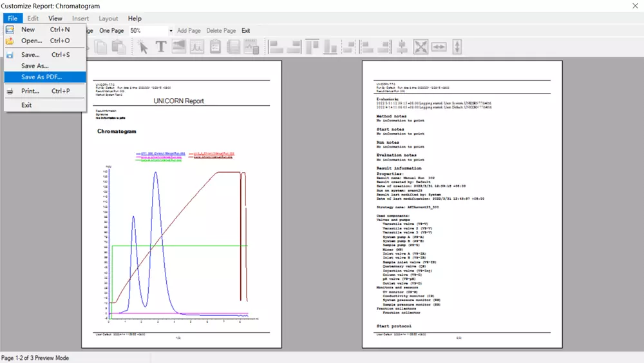Open the Help menu
Image resolution: width=644 pixels, height=363 pixels.
pos(135,19)
